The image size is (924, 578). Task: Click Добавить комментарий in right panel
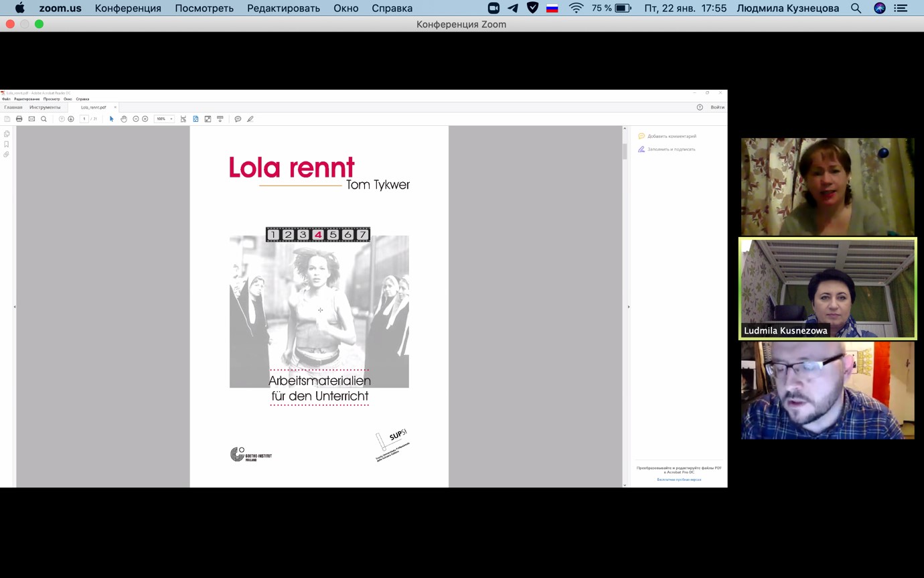coord(667,136)
